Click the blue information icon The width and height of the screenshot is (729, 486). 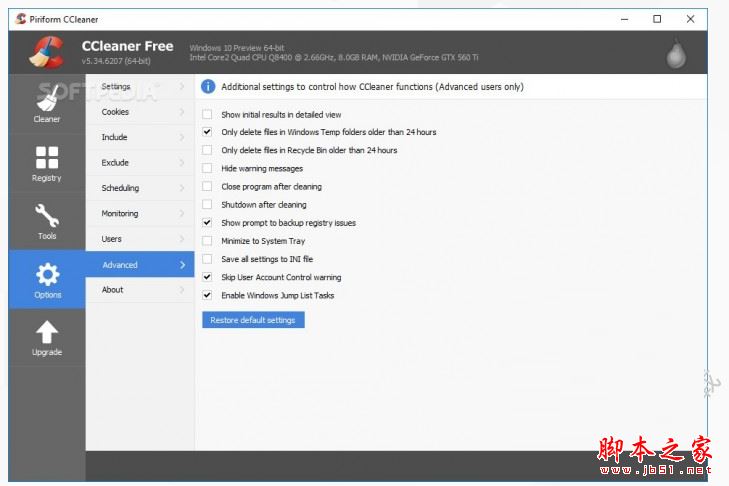[x=208, y=87]
